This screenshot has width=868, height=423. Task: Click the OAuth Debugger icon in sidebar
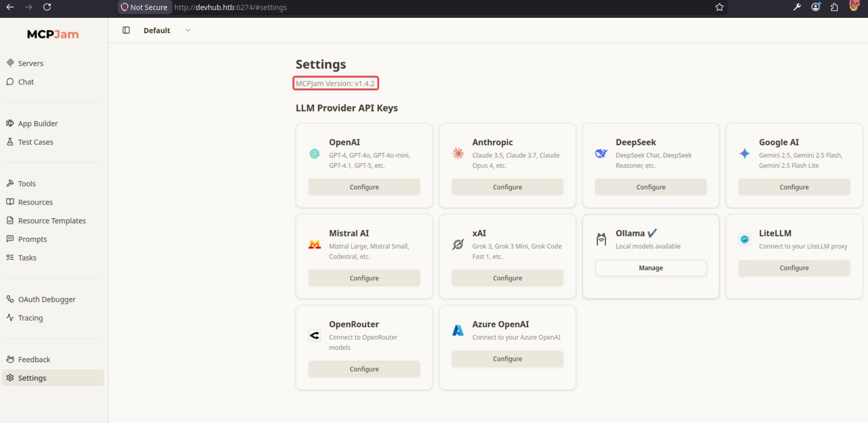10,299
